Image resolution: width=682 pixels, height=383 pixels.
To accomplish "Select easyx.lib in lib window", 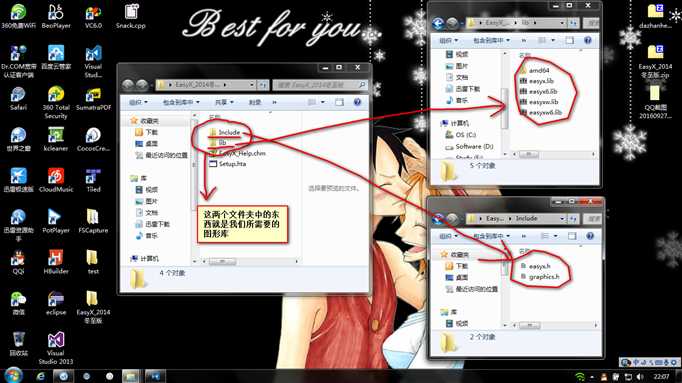I will (x=537, y=81).
